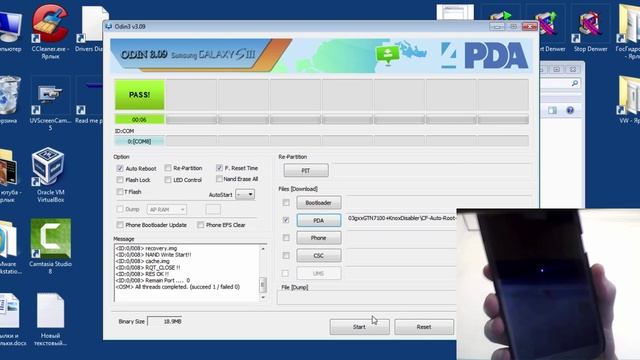Click the Reset button
640x360 pixels.
coord(424,327)
